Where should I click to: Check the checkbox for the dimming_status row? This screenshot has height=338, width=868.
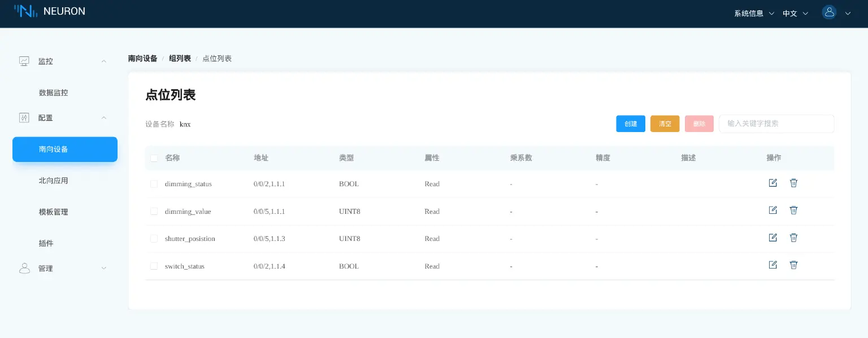coord(154,183)
